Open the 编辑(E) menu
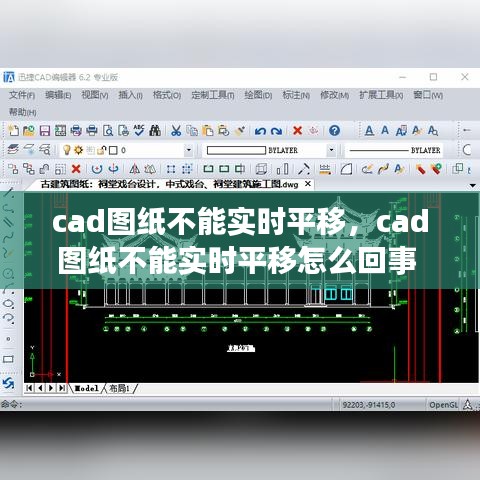Viewport: 480px width, 480px height. pyautogui.click(x=58, y=95)
